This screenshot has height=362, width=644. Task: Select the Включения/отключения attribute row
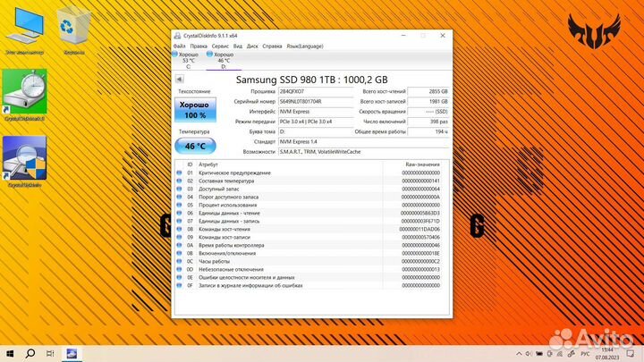click(x=309, y=253)
